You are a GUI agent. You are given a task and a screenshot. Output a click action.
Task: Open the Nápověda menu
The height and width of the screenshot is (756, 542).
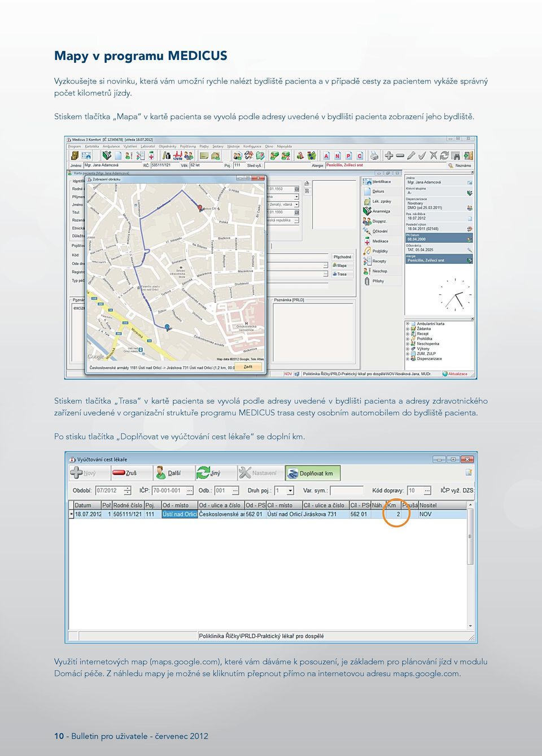(x=285, y=146)
